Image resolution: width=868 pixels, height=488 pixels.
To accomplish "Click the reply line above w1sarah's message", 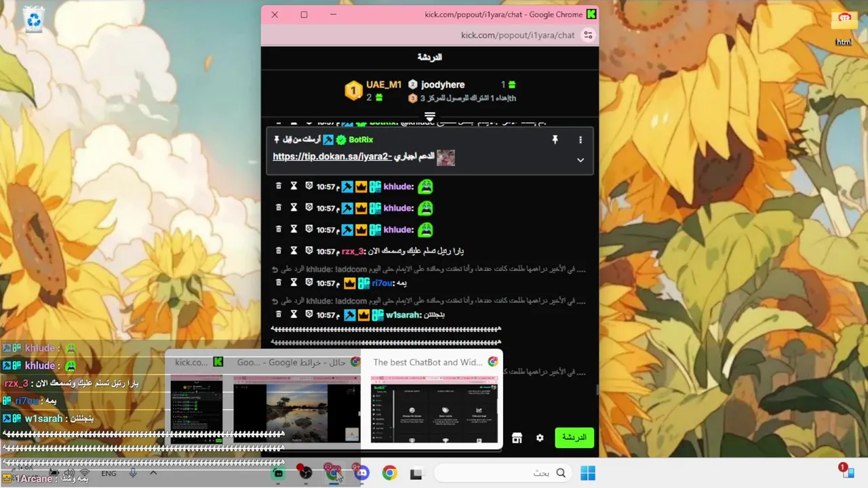I will coord(429,300).
